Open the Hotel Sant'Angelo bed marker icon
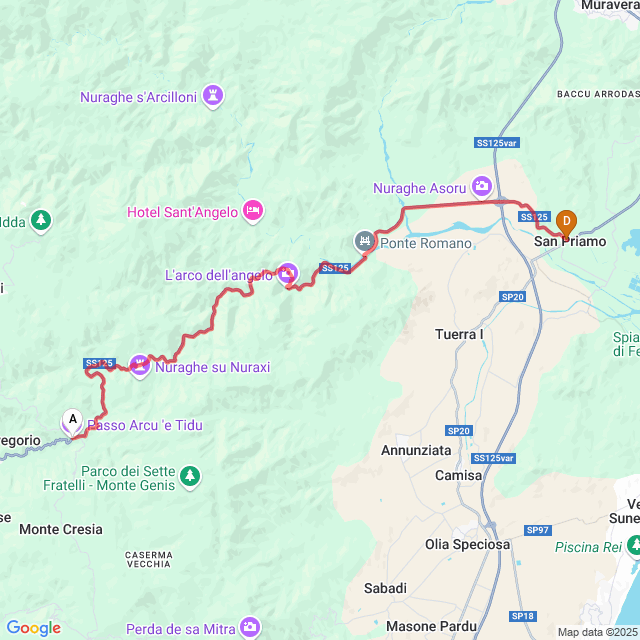 (x=253, y=211)
